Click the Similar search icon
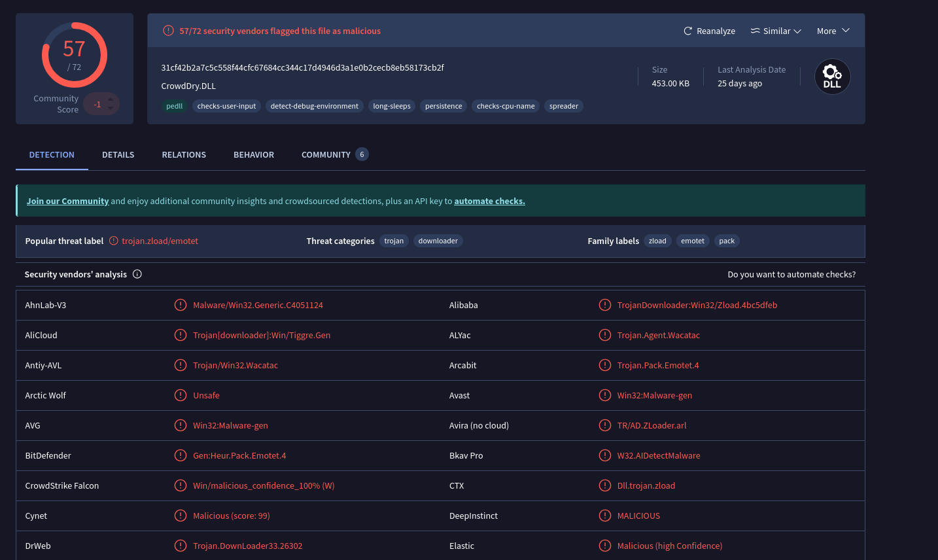This screenshot has height=560, width=938. [755, 31]
